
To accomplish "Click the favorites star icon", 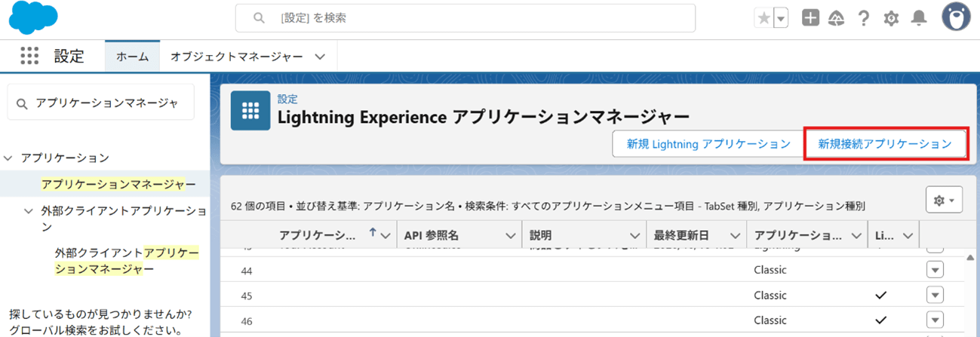I will pos(764,18).
